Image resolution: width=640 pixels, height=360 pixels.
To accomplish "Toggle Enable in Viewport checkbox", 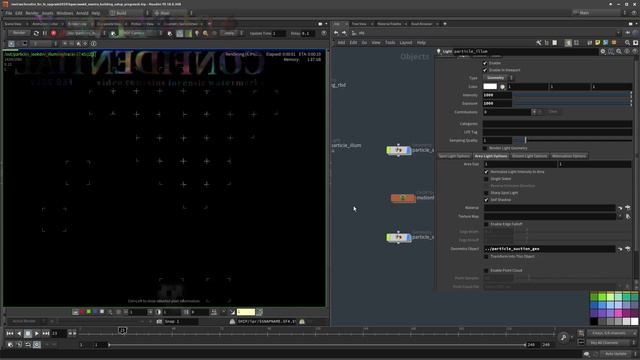I will point(485,70).
